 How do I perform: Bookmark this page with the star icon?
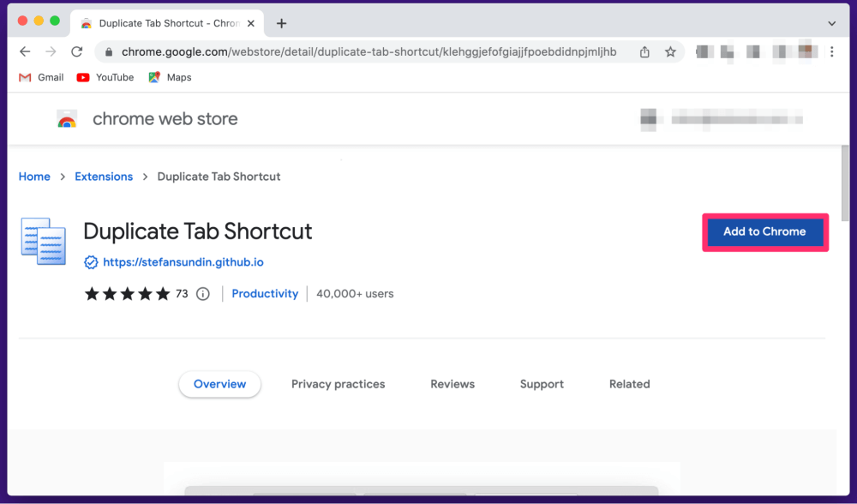pos(671,52)
